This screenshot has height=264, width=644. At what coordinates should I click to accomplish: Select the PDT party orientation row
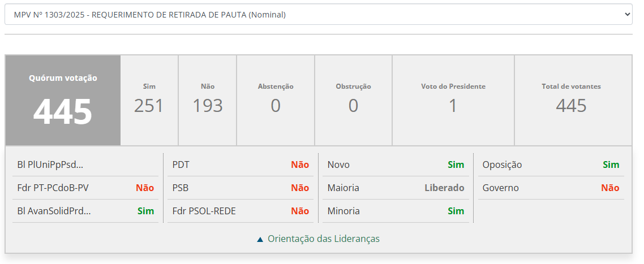click(x=241, y=165)
